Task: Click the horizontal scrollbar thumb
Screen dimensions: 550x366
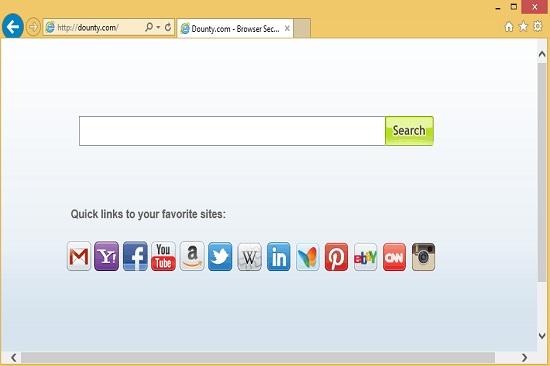Action: [x=258, y=358]
